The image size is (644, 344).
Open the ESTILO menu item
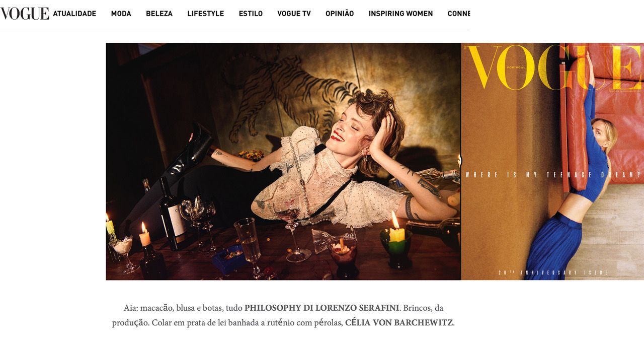[x=251, y=14]
